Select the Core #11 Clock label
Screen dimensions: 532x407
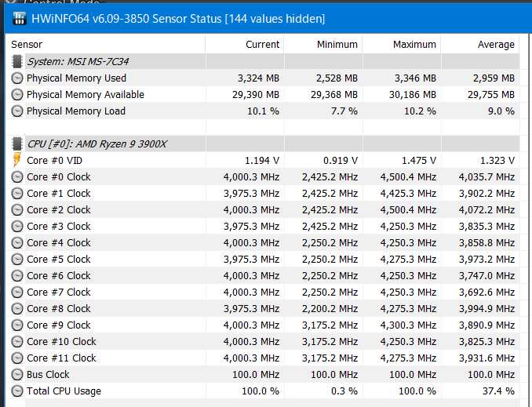point(61,358)
